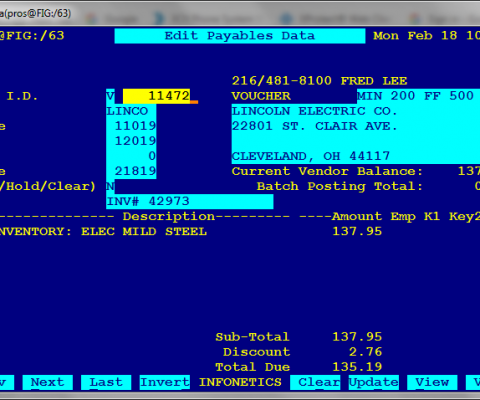Click the Current Vendor Balance label
Screen dimensions: 480x400
pyautogui.click(x=327, y=171)
